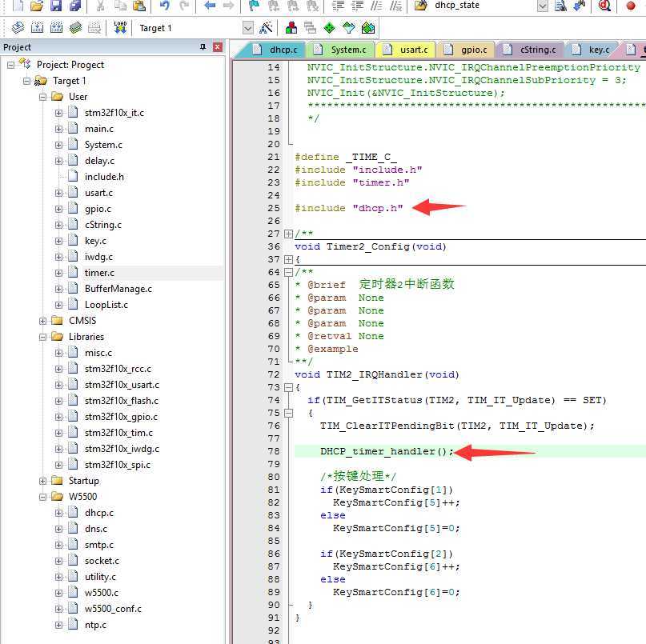Start debug session with the magnifier 'd' icon
The height and width of the screenshot is (644, 646).
pyautogui.click(x=604, y=6)
